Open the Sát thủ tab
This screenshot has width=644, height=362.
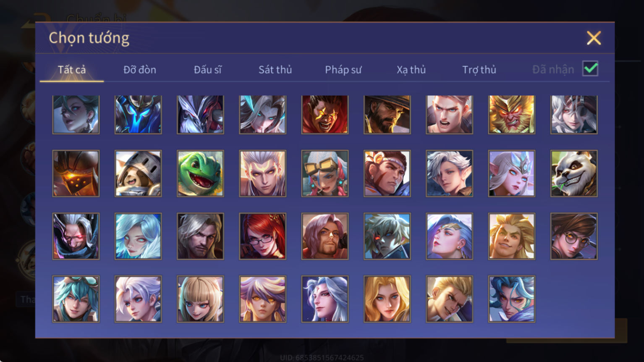click(275, 70)
